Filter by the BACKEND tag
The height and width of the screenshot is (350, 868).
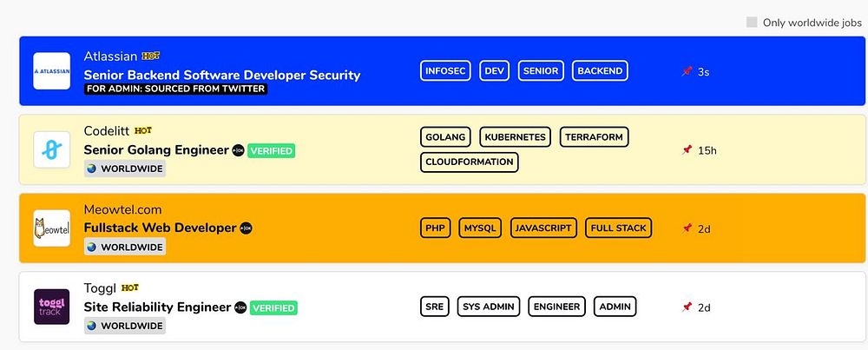pyautogui.click(x=600, y=71)
